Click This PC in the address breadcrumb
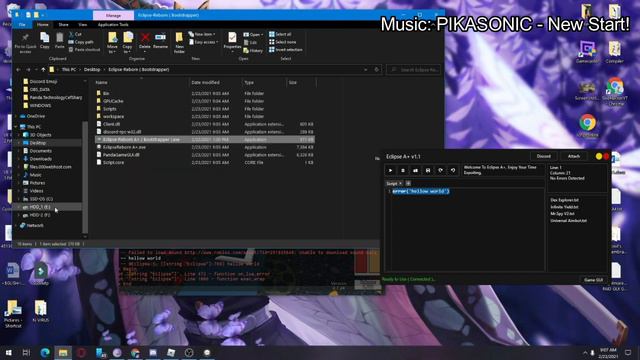The height and width of the screenshot is (360, 640). click(x=69, y=70)
